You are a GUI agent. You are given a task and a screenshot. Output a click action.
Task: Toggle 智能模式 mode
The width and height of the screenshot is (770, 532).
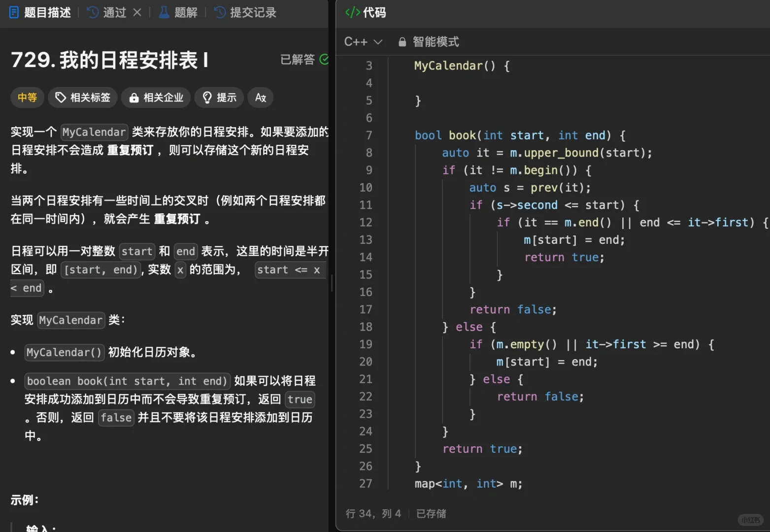[x=429, y=42]
